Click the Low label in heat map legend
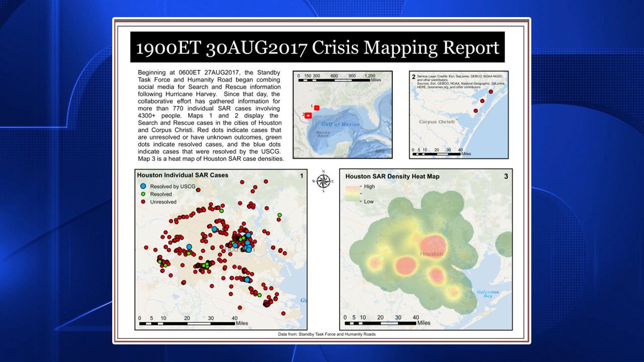The image size is (644, 362). point(369,201)
